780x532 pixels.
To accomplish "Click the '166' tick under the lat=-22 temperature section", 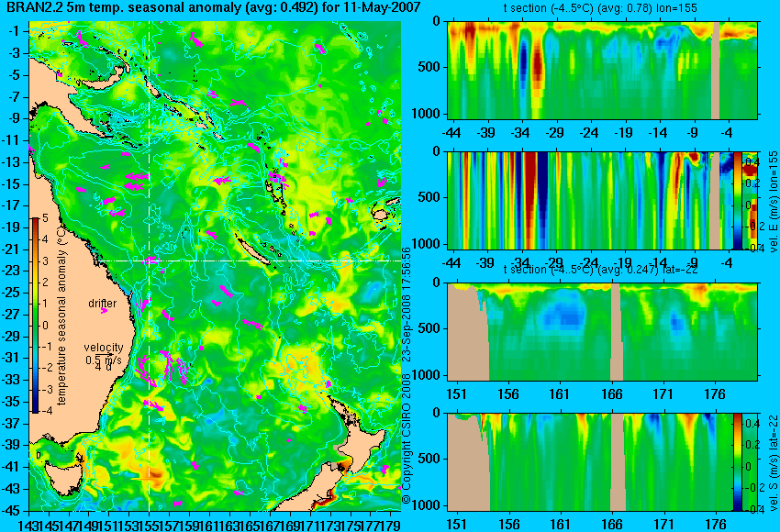I will 611,394.
